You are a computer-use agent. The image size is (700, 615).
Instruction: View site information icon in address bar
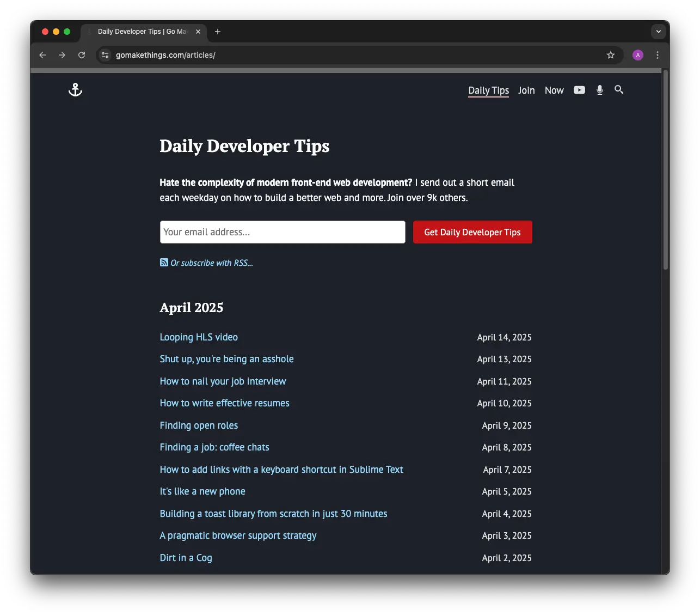point(106,55)
